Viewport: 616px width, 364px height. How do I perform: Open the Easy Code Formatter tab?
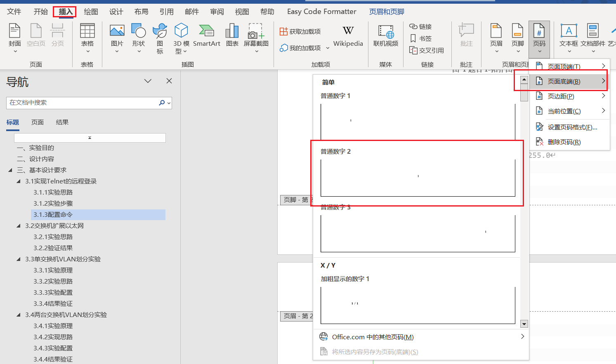[321, 12]
